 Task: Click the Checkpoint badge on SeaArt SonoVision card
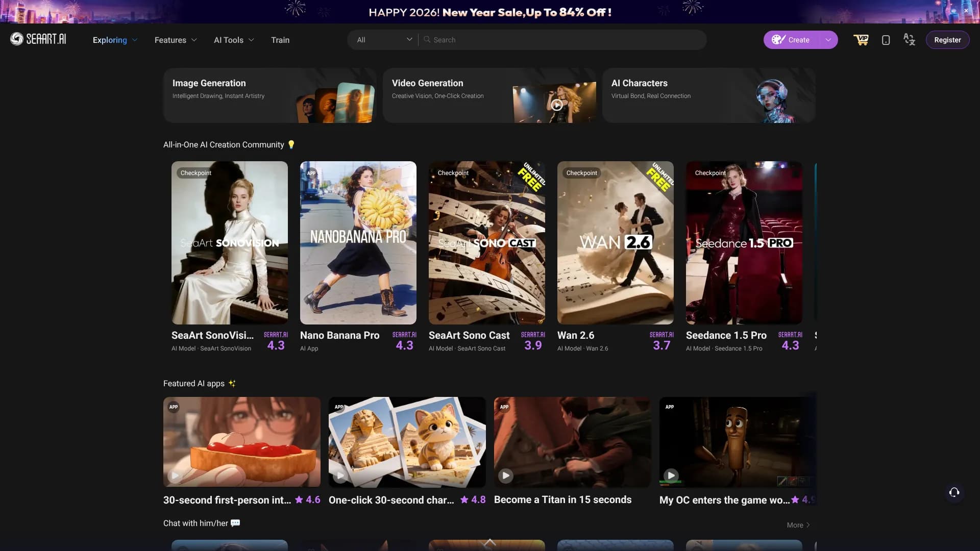coord(196,173)
